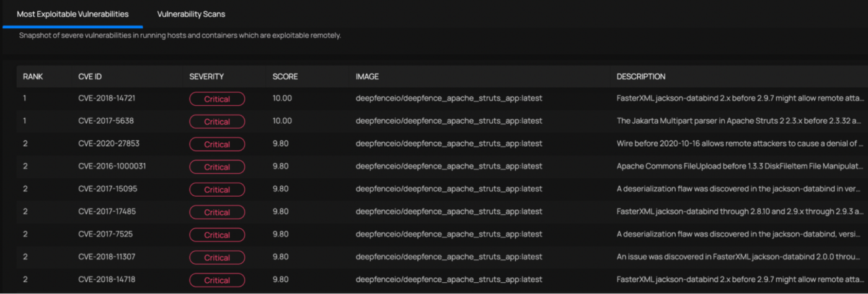Viewport: 868px width, 294px height.
Task: Click CVE-2016-1000031 in the table
Action: pyautogui.click(x=112, y=166)
